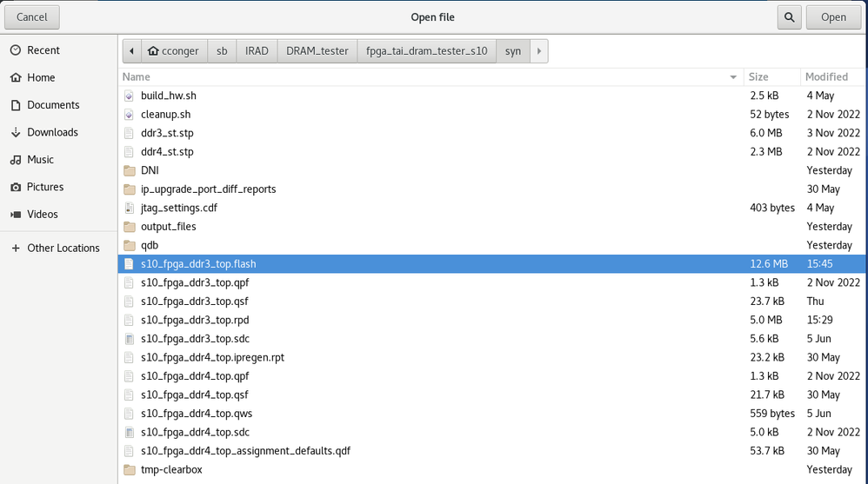Select file s10_fpga_ddr4_top.ipregen.rpt
The width and height of the screenshot is (868, 484).
click(x=491, y=357)
